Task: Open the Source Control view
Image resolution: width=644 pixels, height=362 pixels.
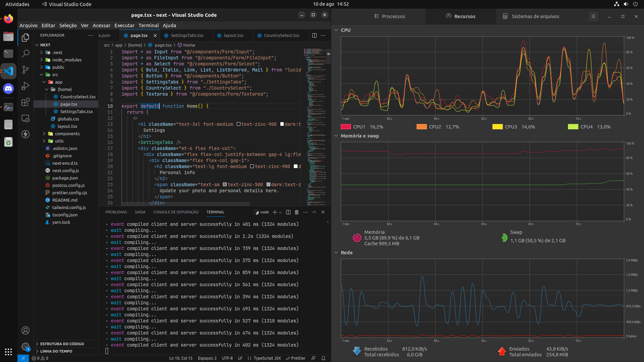Action: (26, 70)
